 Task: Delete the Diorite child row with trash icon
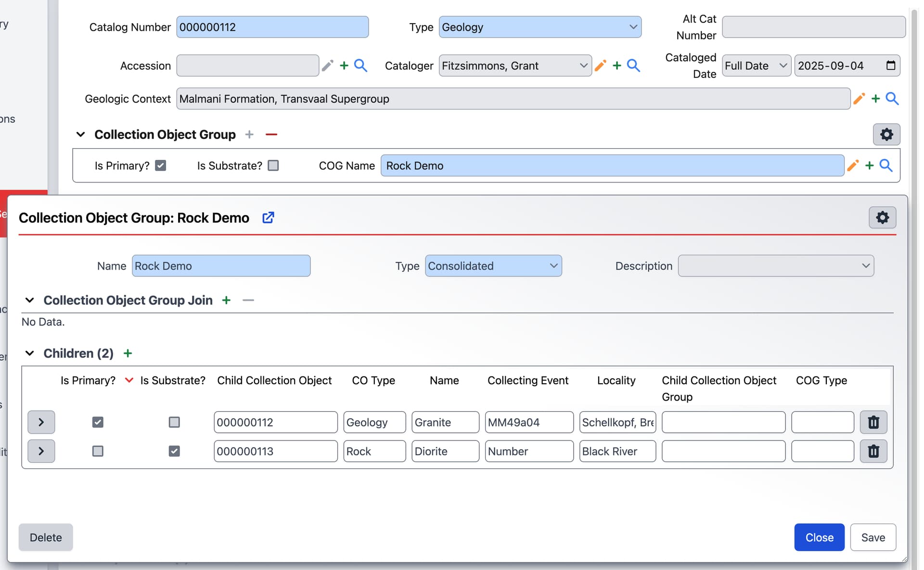(x=873, y=451)
